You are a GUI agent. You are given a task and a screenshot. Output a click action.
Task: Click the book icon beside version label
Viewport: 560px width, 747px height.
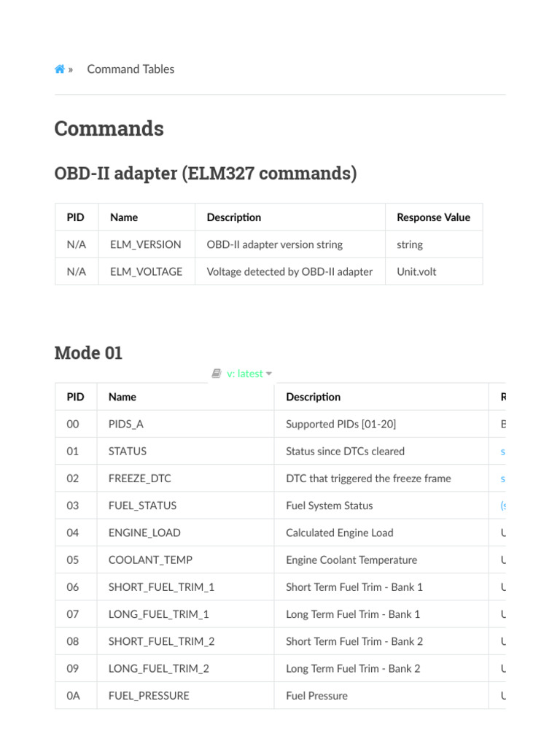pos(217,373)
